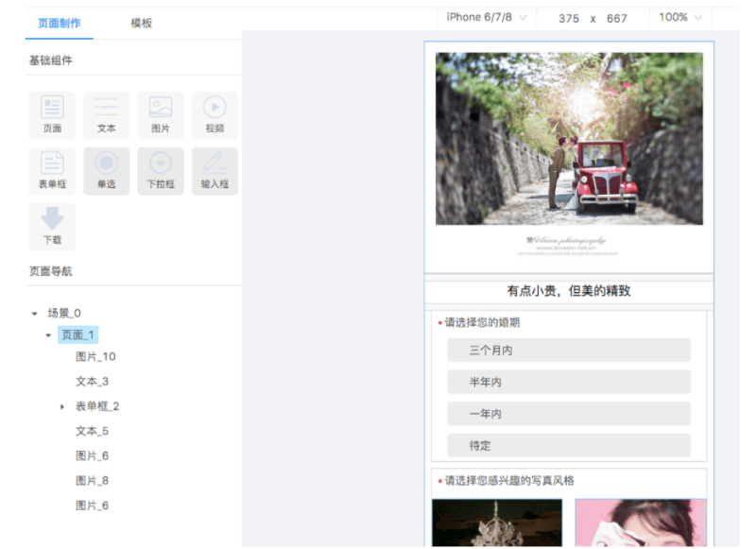Screen dimensions: 756x549
Task: Collapse the 场景_0 tree node
Action: (35, 313)
